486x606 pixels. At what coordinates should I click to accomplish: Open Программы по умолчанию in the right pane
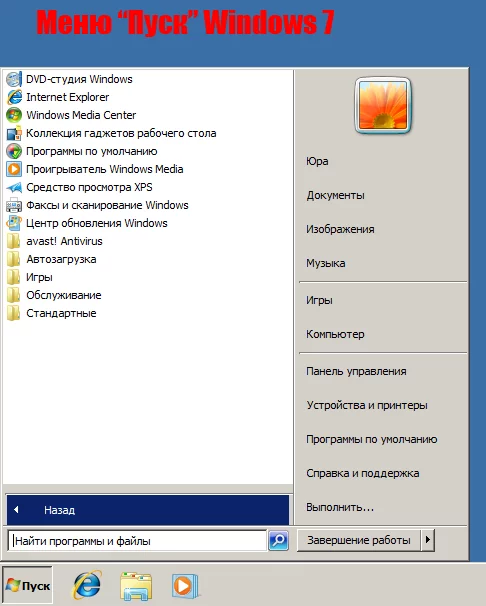371,439
